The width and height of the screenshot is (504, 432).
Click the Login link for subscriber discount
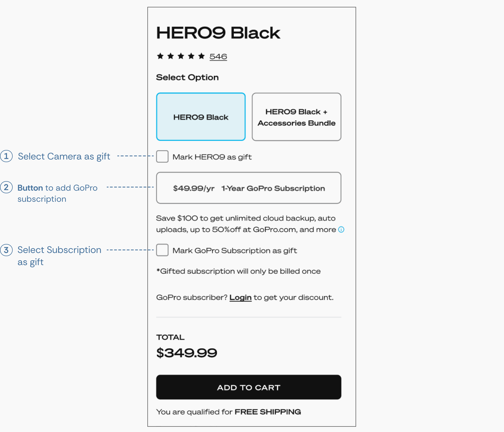pos(240,298)
